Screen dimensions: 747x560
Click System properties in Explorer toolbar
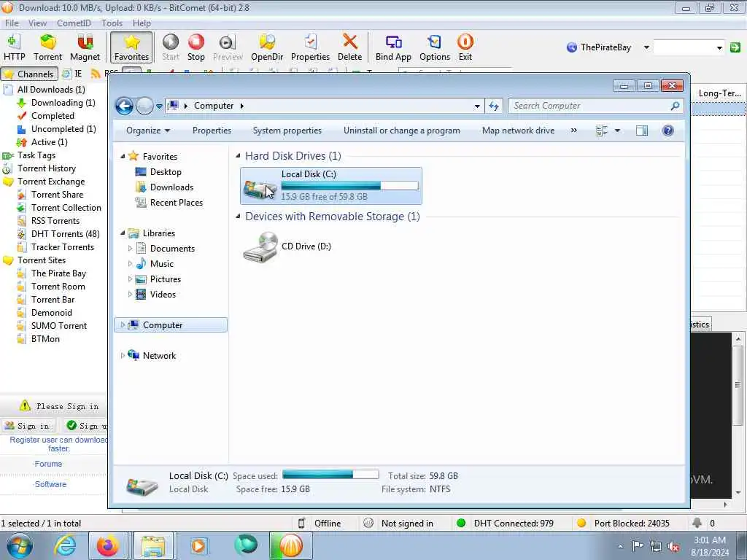pos(287,131)
